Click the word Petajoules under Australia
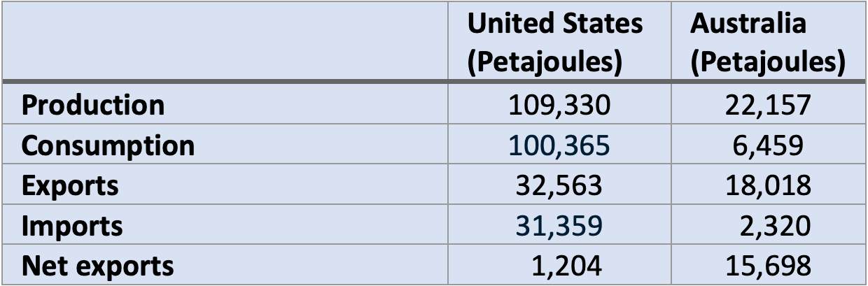The height and width of the screenshot is (286, 868). (x=767, y=63)
